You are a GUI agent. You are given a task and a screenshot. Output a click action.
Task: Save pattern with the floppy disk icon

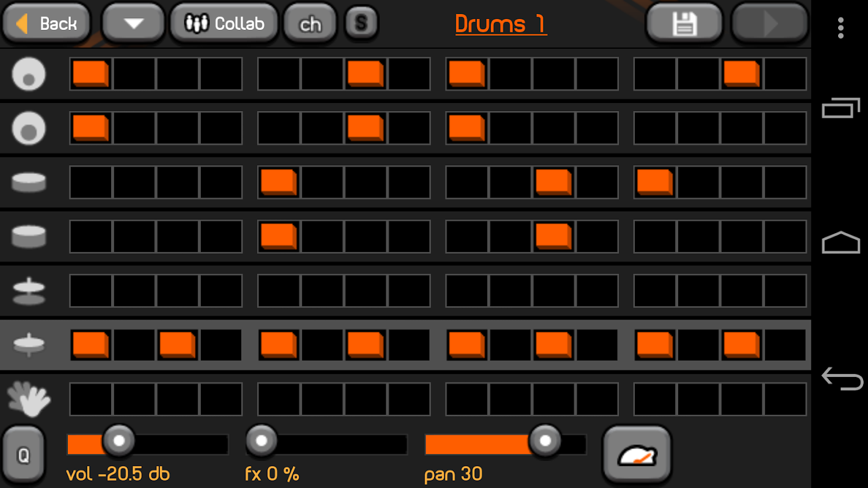click(684, 23)
